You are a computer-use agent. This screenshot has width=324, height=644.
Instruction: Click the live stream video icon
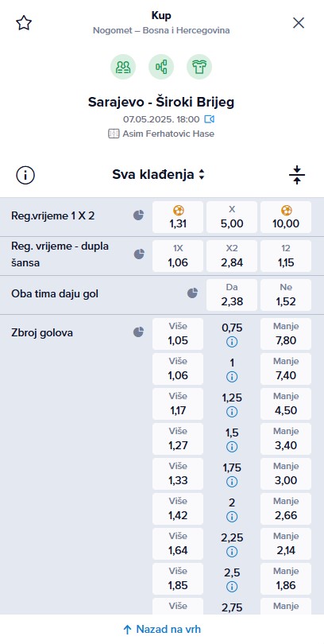click(x=209, y=119)
